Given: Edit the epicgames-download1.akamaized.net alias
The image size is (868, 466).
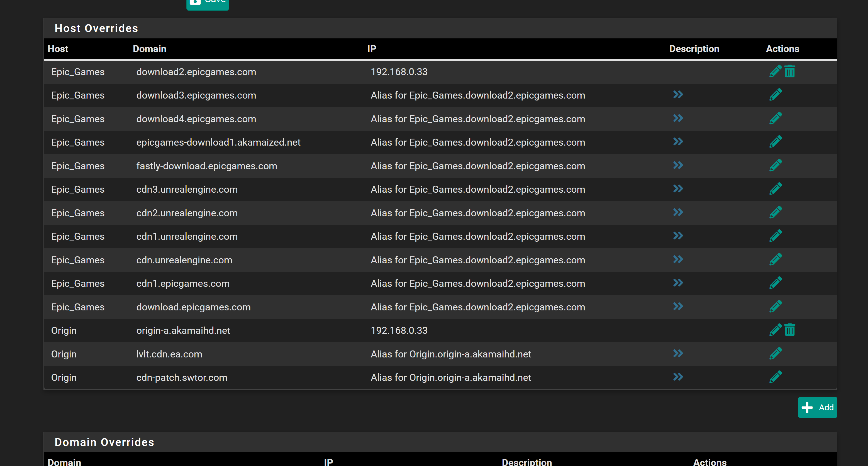Looking at the screenshot, I should 775,142.
